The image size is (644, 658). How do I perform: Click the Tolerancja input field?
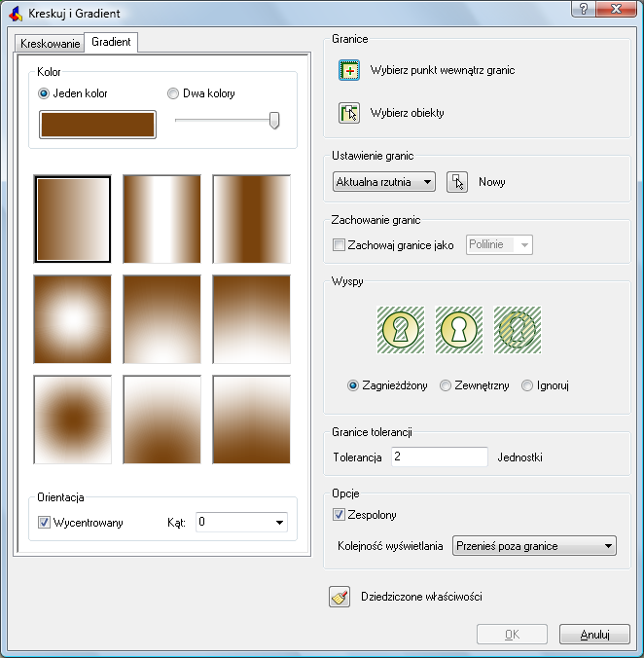point(440,457)
